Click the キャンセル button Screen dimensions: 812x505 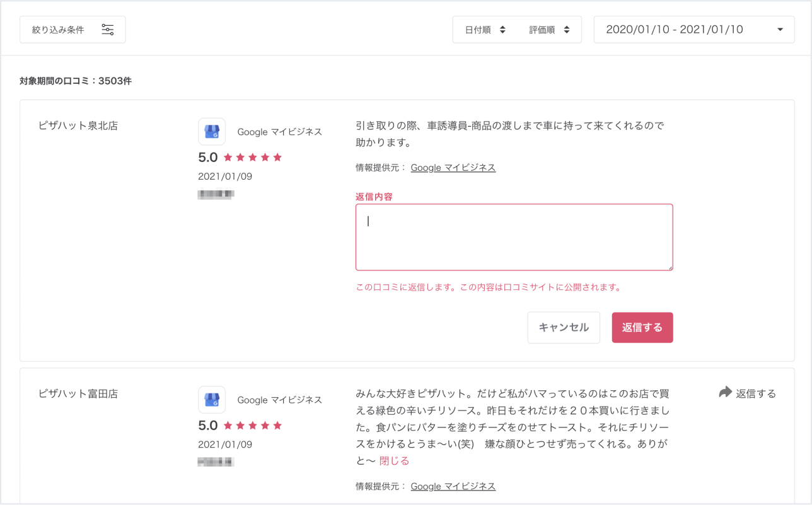click(564, 328)
